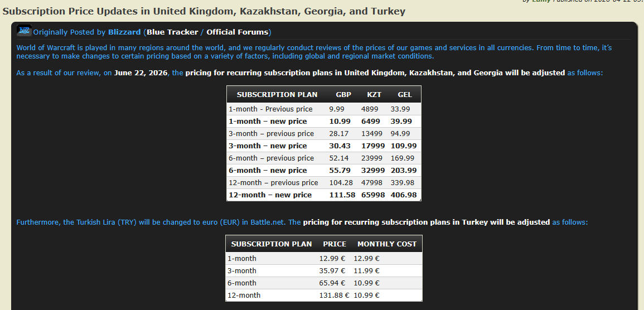Select the '12-month – new price' row label
The image size is (644, 310).
coord(270,195)
